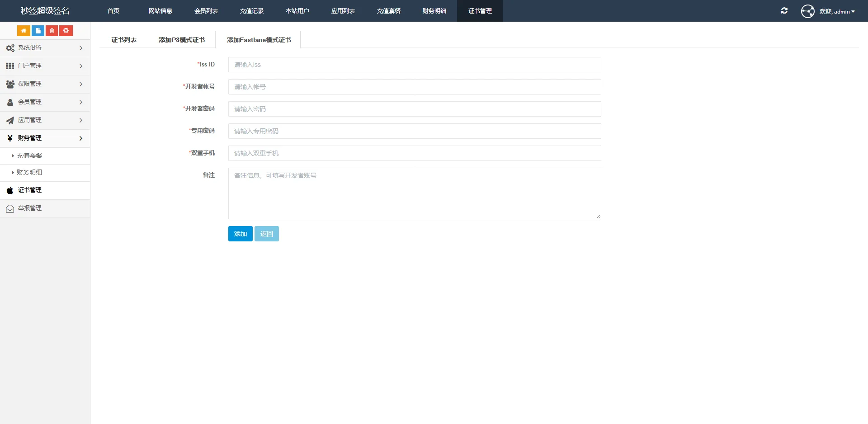The height and width of the screenshot is (424, 868).
Task: Open 充值记录 in the top navigation
Action: pos(251,11)
